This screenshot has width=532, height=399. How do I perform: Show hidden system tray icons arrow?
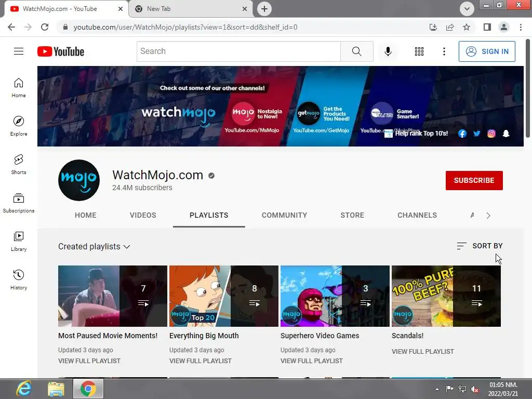point(437,389)
